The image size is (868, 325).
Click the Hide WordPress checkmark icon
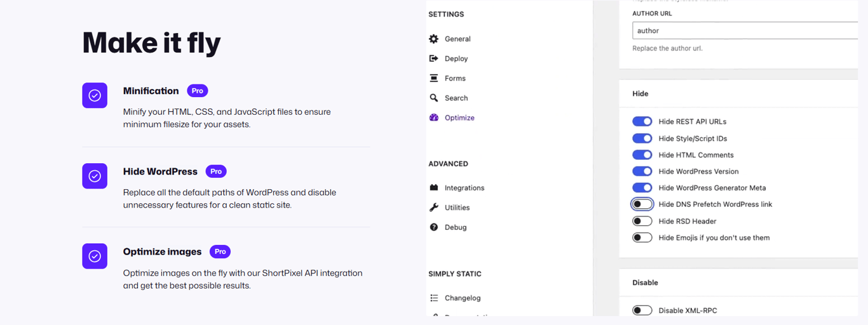[x=95, y=176]
